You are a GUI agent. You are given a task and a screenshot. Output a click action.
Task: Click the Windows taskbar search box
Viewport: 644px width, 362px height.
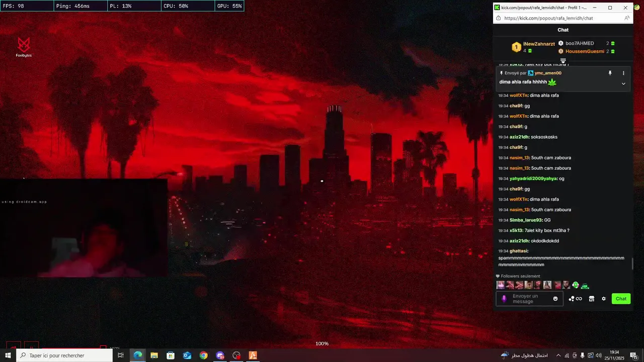64,355
